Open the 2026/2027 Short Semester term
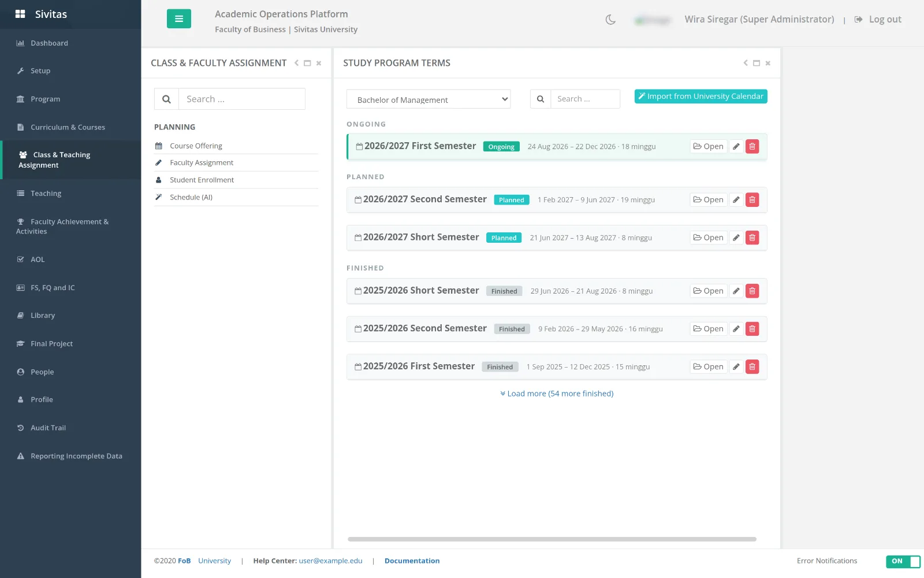Viewport: 924px width, 578px height. point(708,238)
